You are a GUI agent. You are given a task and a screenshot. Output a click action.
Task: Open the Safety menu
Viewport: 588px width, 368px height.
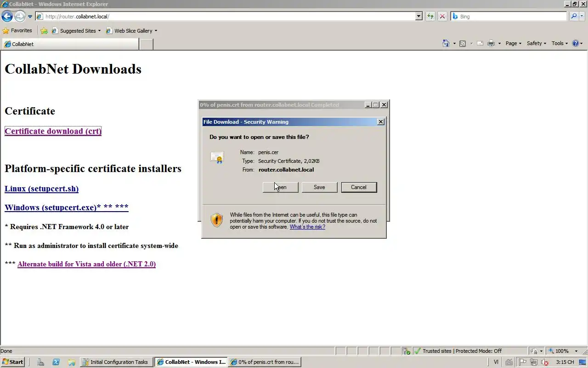[x=536, y=43]
